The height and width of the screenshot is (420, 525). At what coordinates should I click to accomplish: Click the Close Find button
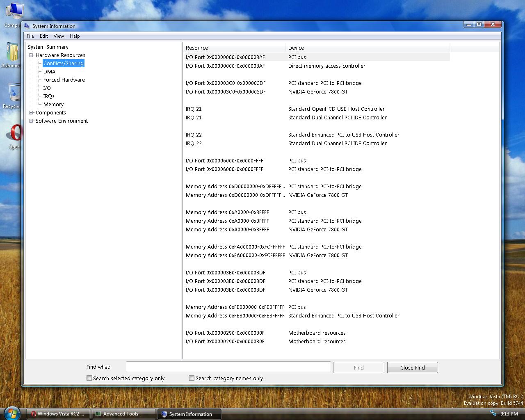tap(412, 367)
